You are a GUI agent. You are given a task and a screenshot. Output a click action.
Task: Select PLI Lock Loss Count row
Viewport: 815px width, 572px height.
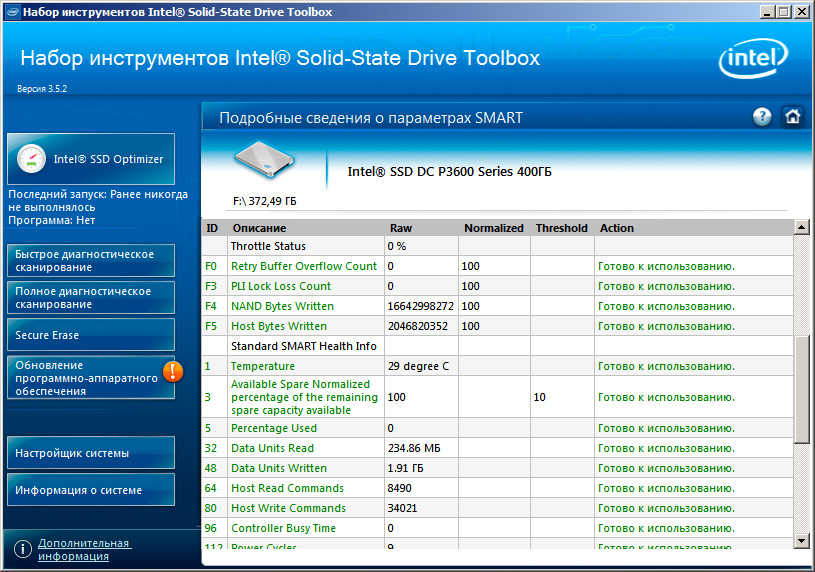[497, 286]
